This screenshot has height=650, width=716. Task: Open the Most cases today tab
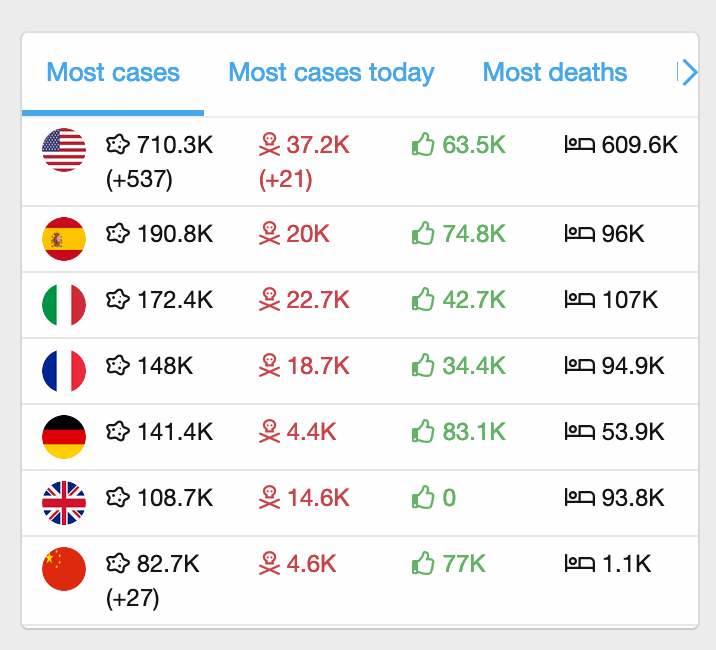pyautogui.click(x=331, y=73)
